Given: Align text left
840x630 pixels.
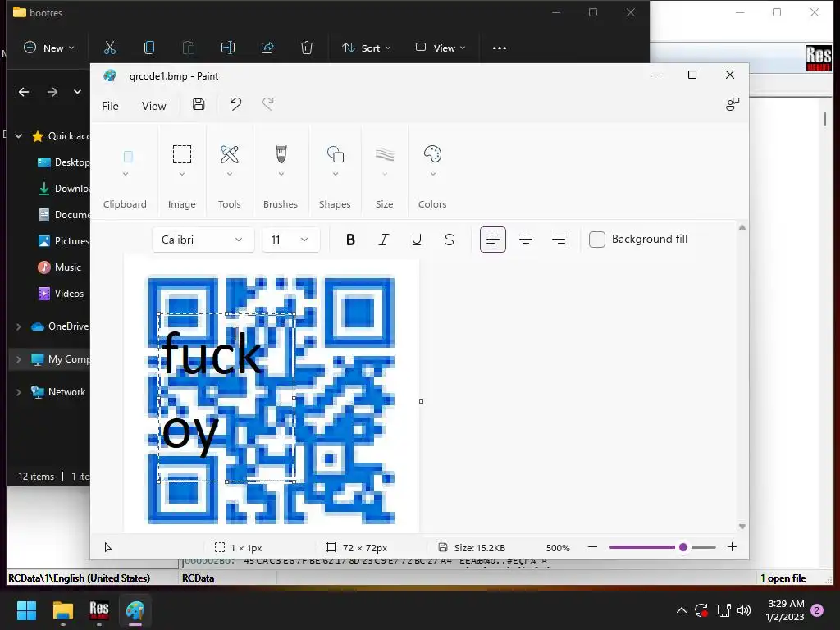Looking at the screenshot, I should click(x=493, y=240).
